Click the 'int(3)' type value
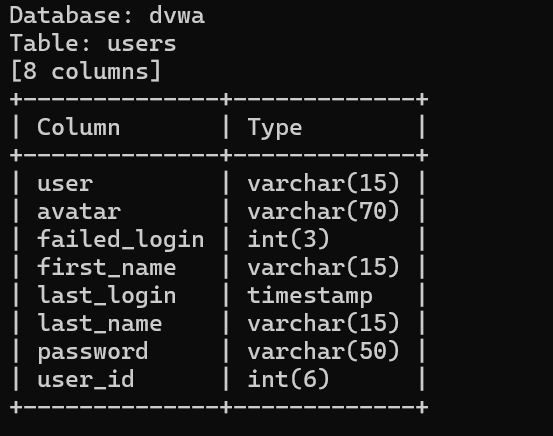The width and height of the screenshot is (553, 436). point(288,240)
